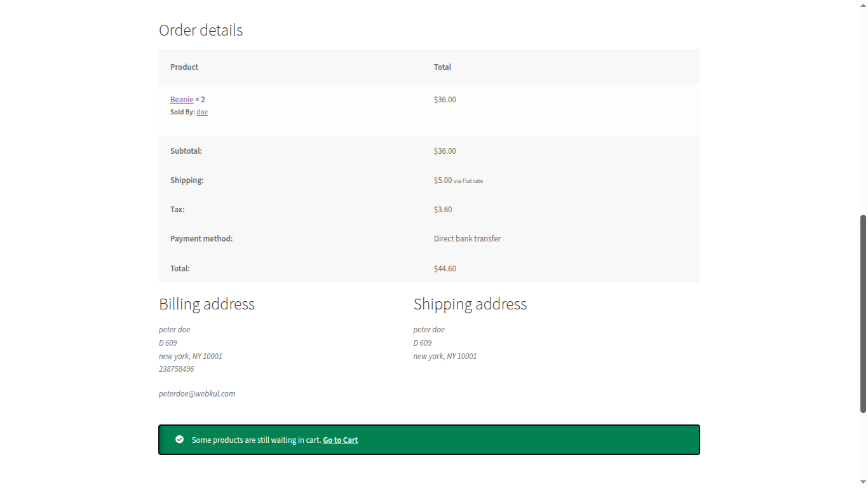This screenshot has width=868, height=488.
Task: Click the Tax amount $3.60
Action: click(x=443, y=209)
